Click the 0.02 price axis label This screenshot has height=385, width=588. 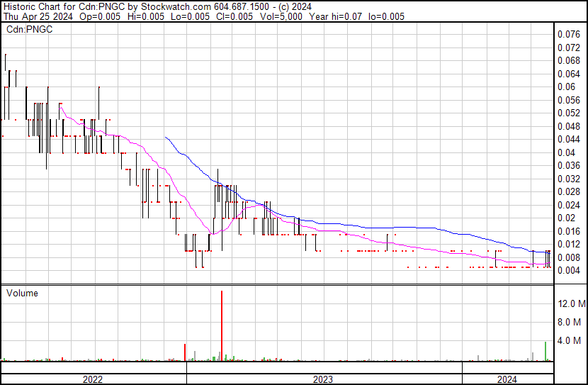[565, 218]
